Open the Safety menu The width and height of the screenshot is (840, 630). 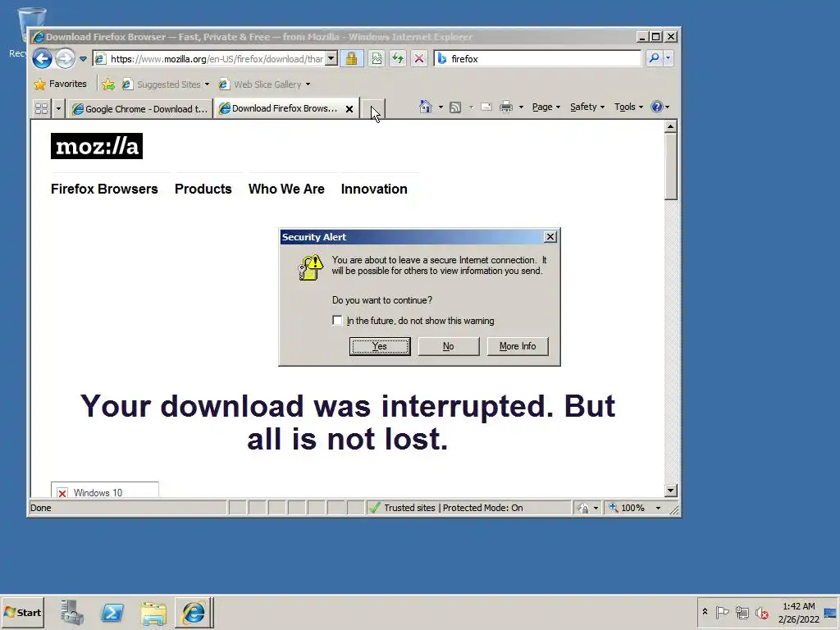[x=587, y=107]
